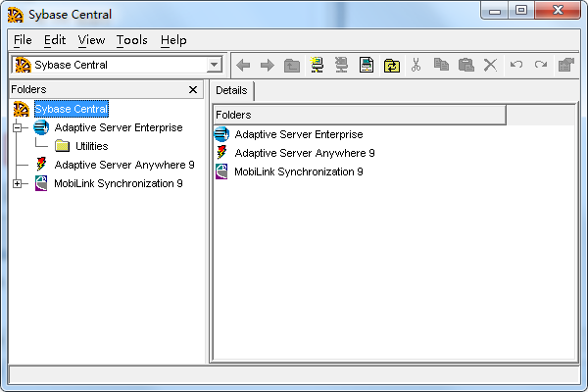Select MobiLink Synchronization 9 label in Folders tree
Screen dimensions: 588x392
[119, 183]
